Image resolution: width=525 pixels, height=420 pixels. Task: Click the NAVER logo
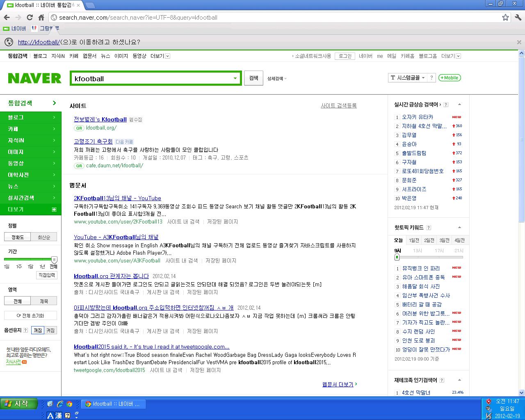tap(34, 78)
